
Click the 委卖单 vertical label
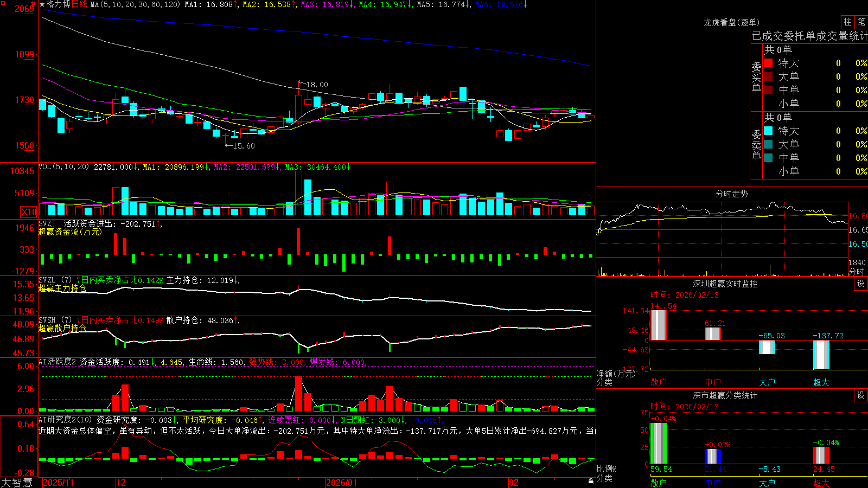click(756, 145)
